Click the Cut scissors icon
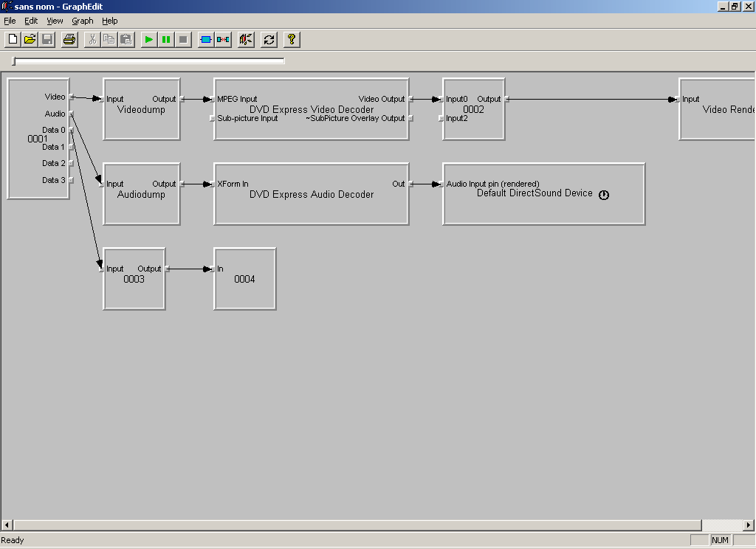This screenshot has height=549, width=756. pyautogui.click(x=92, y=40)
